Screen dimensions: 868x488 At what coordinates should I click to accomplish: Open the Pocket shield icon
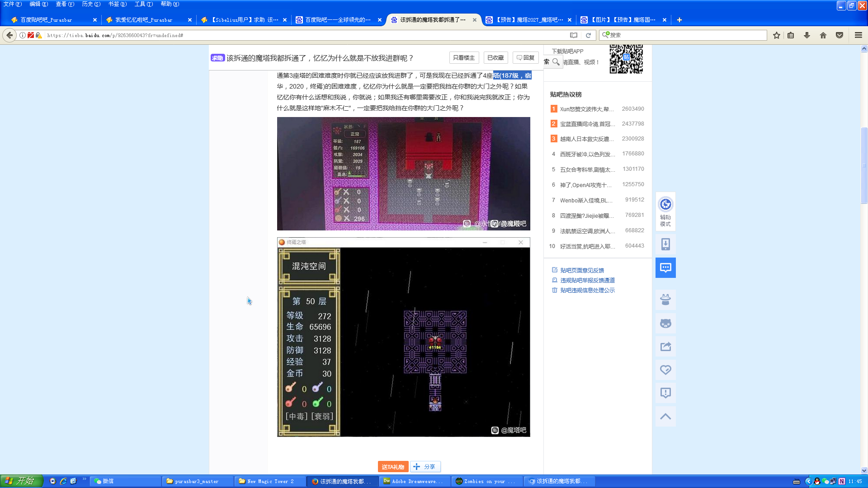coord(840,35)
